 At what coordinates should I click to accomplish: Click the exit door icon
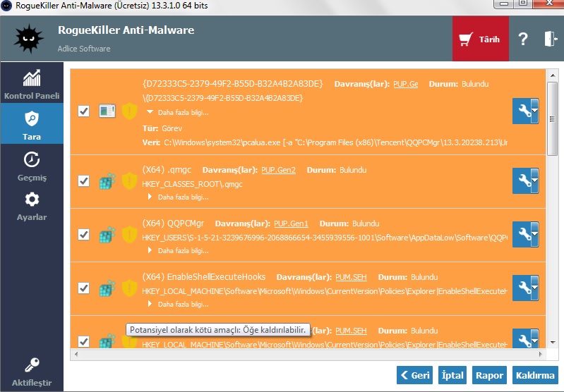click(551, 39)
